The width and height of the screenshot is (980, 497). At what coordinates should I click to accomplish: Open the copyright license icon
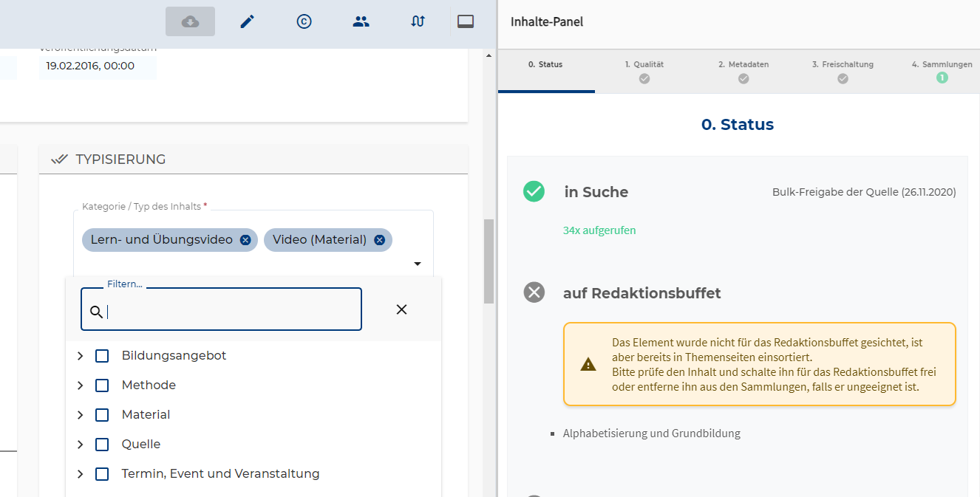click(x=304, y=21)
